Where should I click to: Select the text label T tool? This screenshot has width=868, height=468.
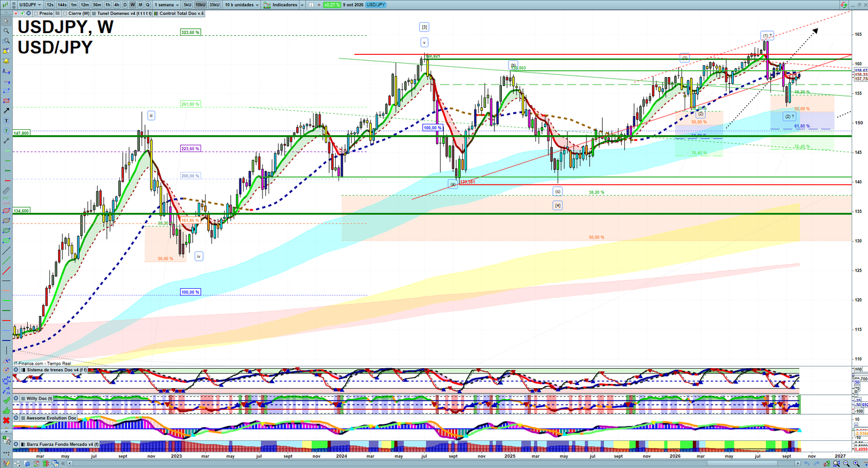[x=7, y=121]
